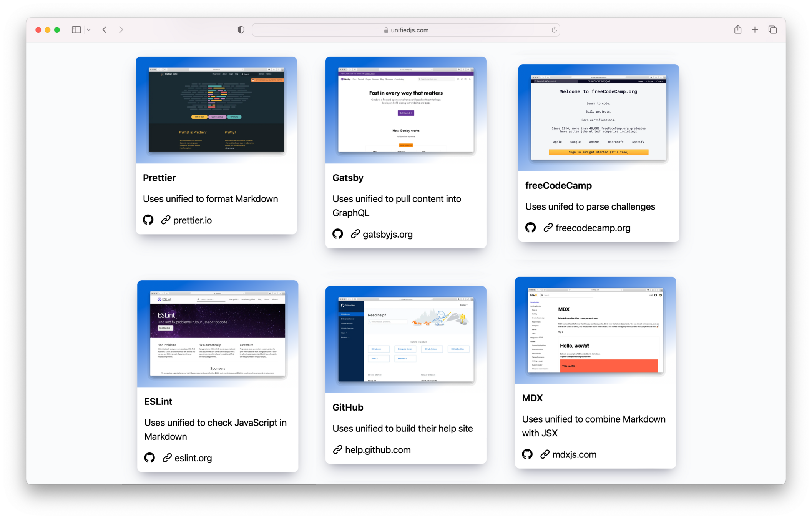
Task: Reload the page
Action: pos(554,30)
